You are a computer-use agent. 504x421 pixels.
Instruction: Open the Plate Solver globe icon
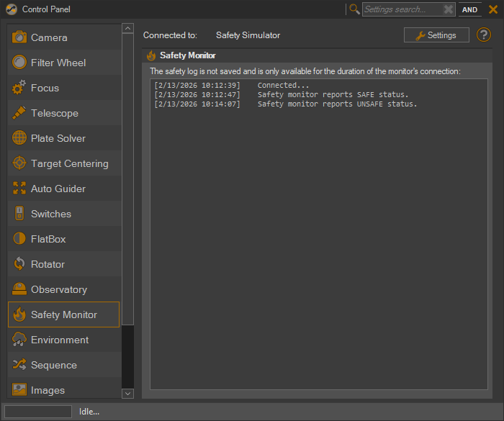click(19, 138)
